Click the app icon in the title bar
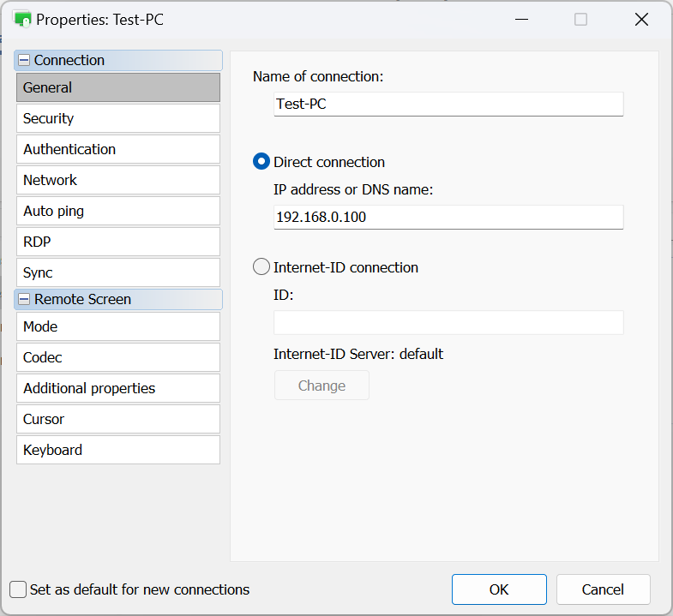The width and height of the screenshot is (673, 616). click(x=23, y=19)
